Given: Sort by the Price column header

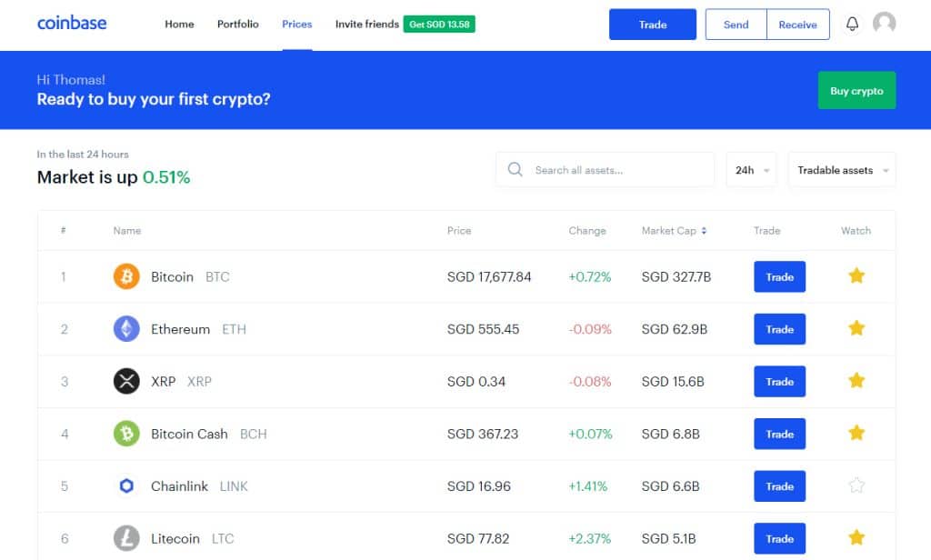Looking at the screenshot, I should [x=459, y=230].
